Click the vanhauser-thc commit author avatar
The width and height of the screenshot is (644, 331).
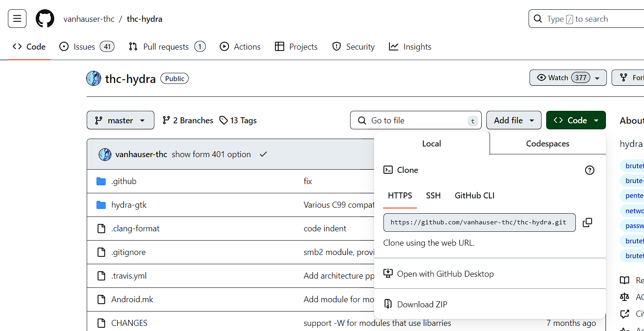[105, 154]
